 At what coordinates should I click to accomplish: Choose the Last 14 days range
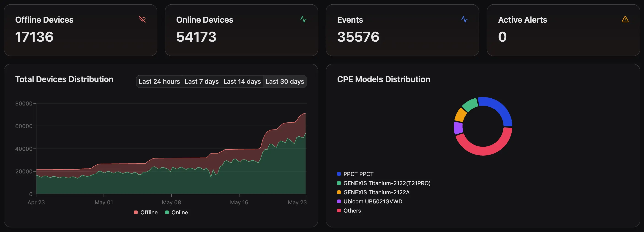[242, 81]
